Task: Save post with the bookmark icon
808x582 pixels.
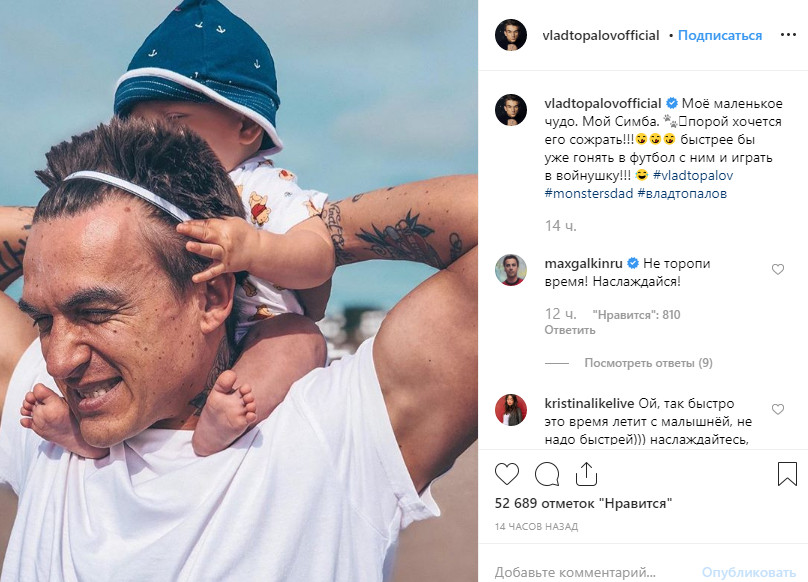Action: click(x=787, y=474)
